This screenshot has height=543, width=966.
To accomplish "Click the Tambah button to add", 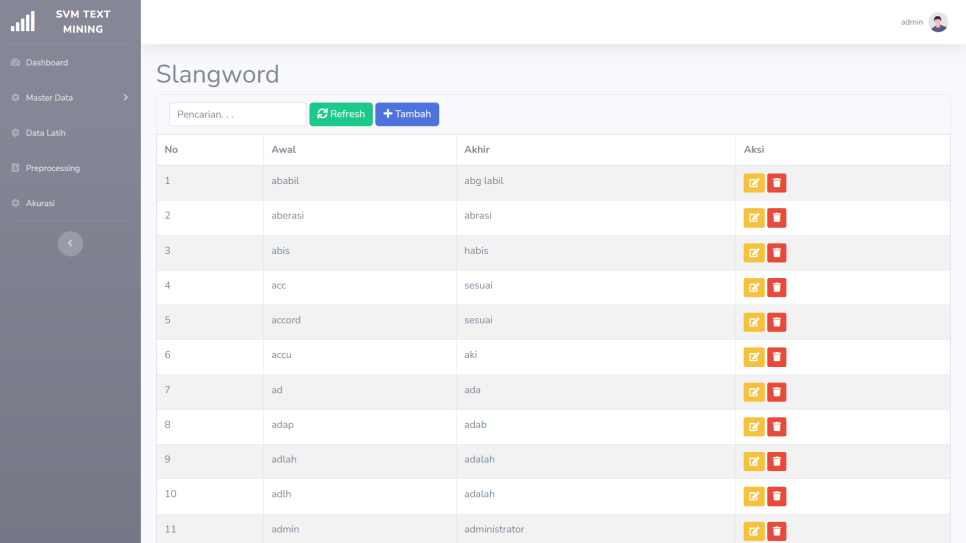I will pos(407,114).
